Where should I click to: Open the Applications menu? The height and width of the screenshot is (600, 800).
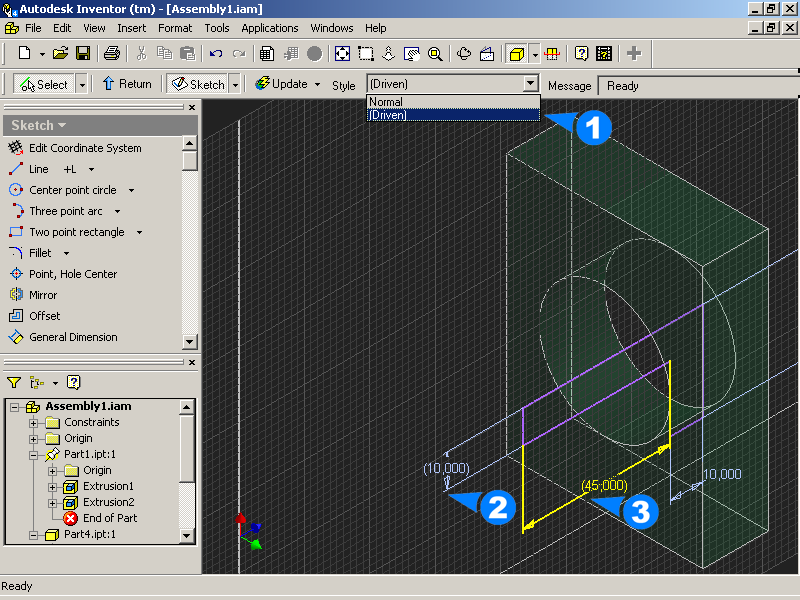coord(270,28)
